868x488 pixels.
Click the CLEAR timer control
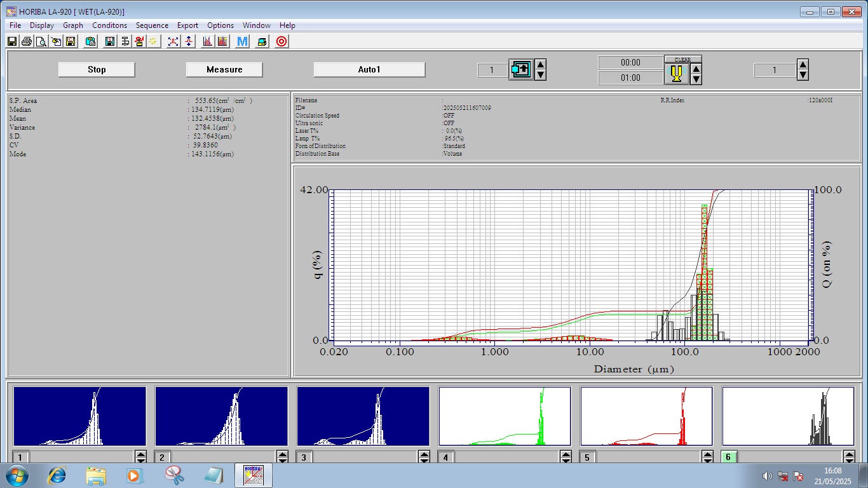(x=683, y=58)
